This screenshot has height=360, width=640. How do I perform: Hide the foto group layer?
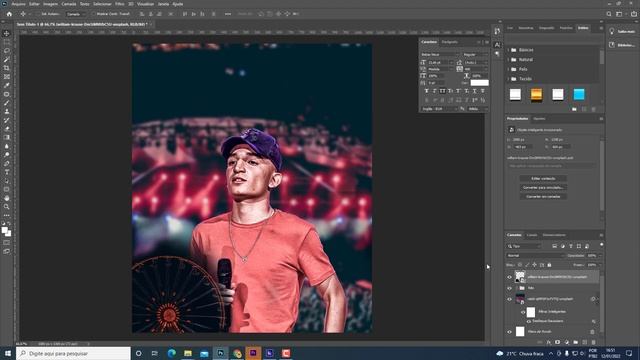[x=509, y=288]
